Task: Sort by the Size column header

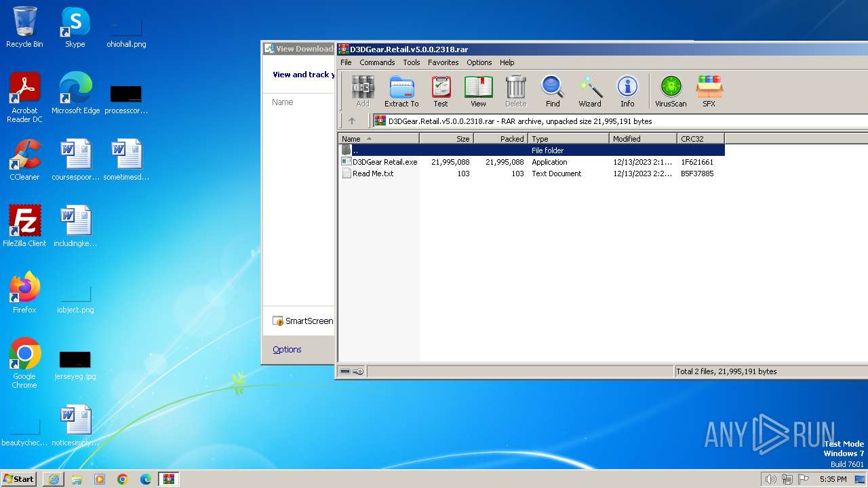Action: 446,139
